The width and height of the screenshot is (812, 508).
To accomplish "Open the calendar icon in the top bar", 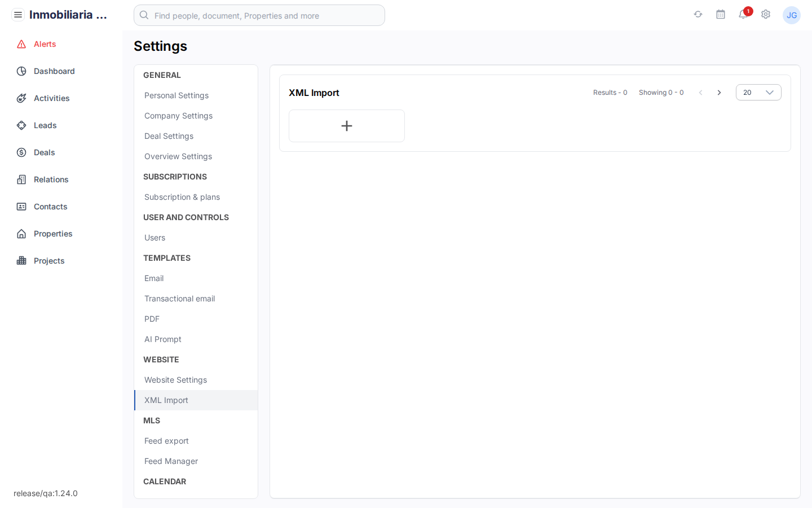I will (721, 15).
